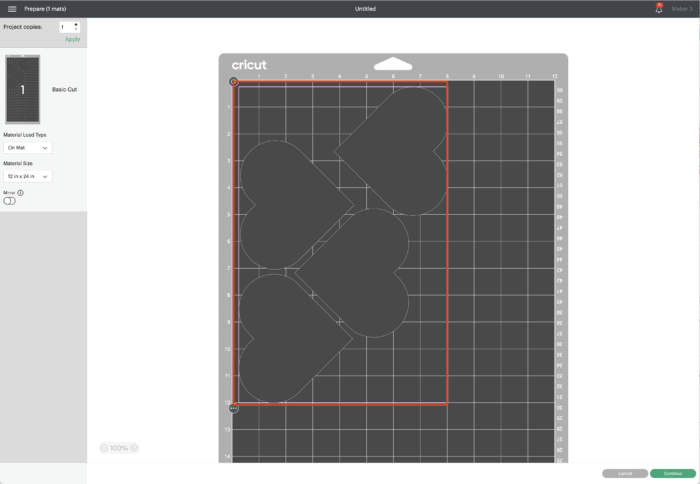
Task: Click the cricut logo on the mat
Action: coord(249,65)
